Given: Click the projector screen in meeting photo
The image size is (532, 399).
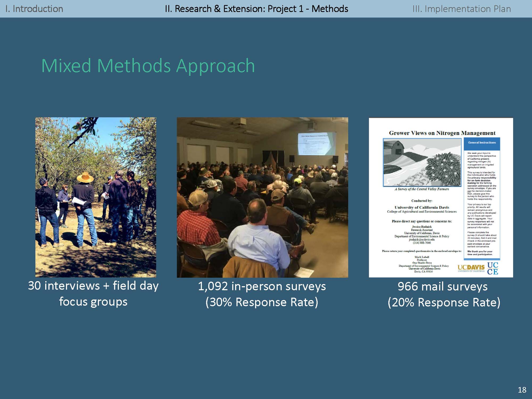Looking at the screenshot, I should 317,144.
